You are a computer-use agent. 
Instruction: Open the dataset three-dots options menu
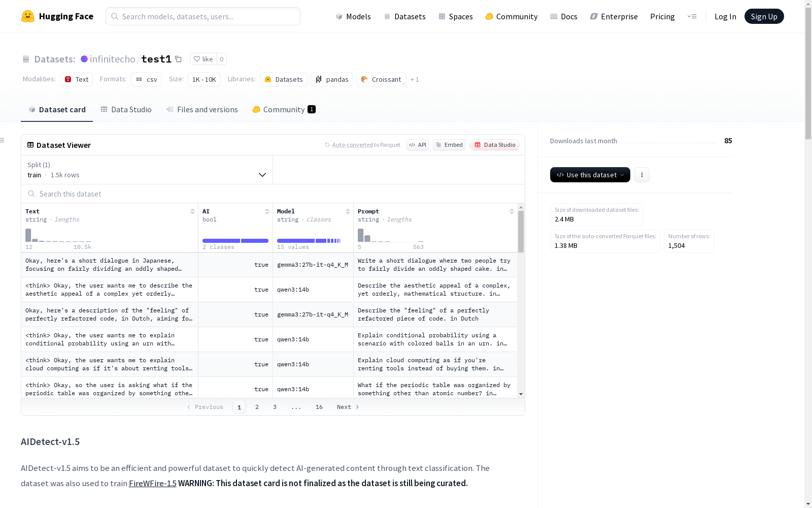click(642, 175)
